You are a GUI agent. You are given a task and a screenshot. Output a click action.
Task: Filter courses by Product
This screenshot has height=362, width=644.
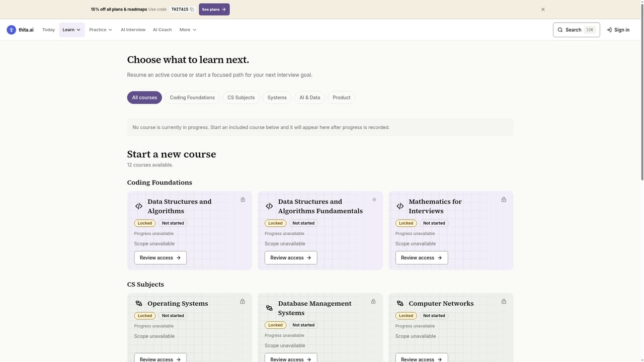[341, 98]
